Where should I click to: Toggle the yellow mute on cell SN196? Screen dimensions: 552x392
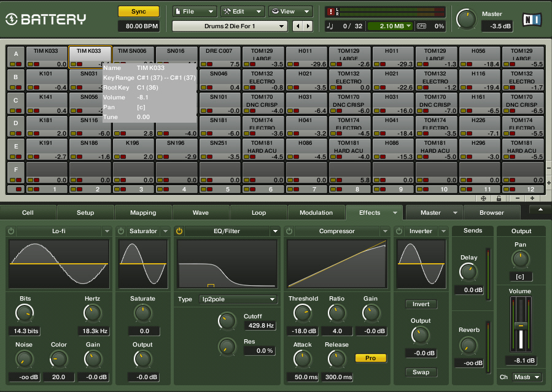pos(160,157)
